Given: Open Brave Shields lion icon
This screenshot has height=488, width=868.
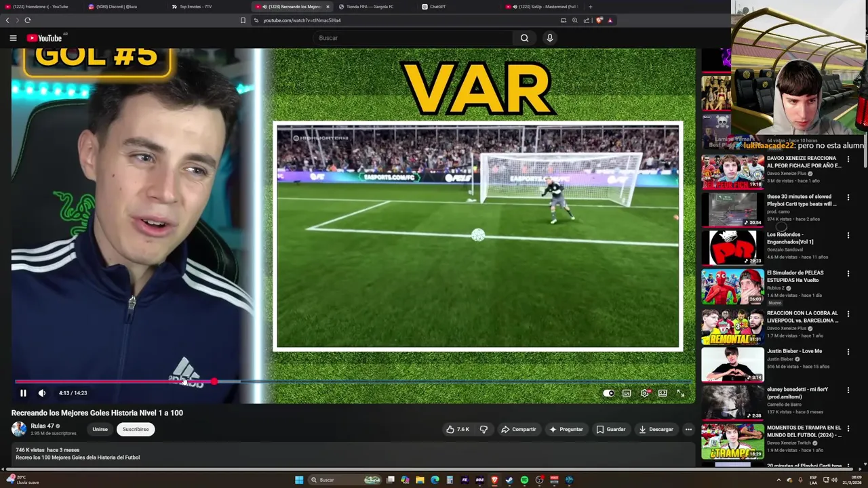Looking at the screenshot, I should pyautogui.click(x=599, y=20).
